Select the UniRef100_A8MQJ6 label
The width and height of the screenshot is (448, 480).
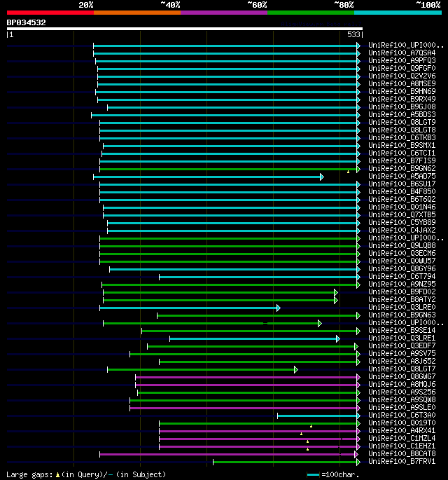[402, 384]
